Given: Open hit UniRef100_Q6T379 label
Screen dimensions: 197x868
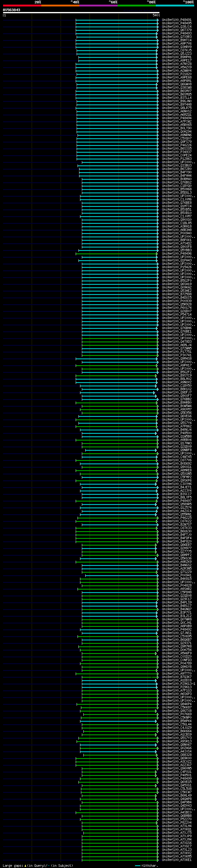Looking at the screenshot, I should 176,30.
